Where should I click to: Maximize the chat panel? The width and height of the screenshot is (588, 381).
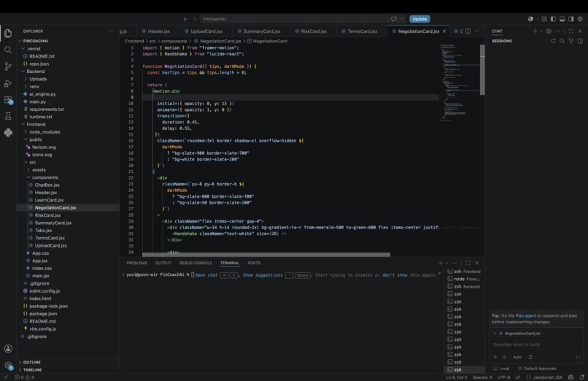click(570, 31)
